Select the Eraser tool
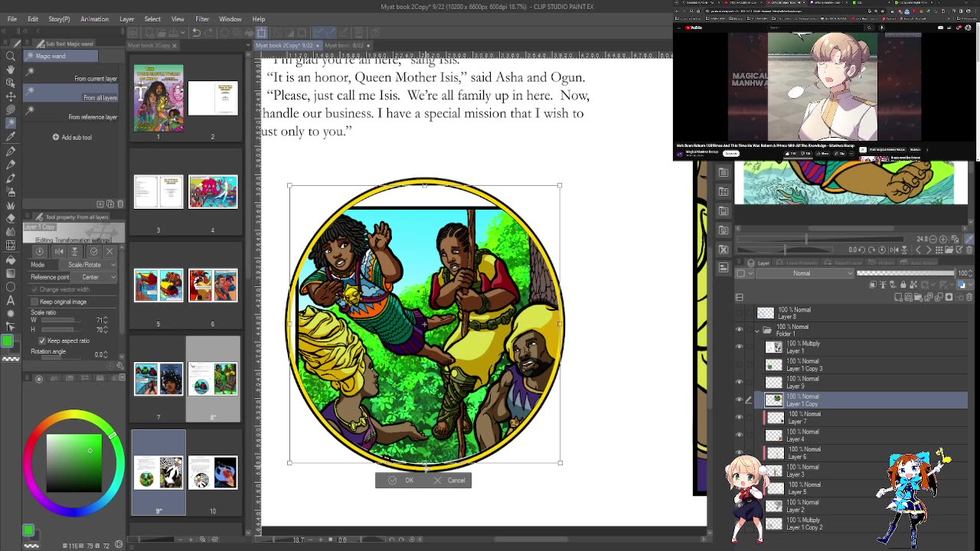980x551 pixels. coord(11,218)
